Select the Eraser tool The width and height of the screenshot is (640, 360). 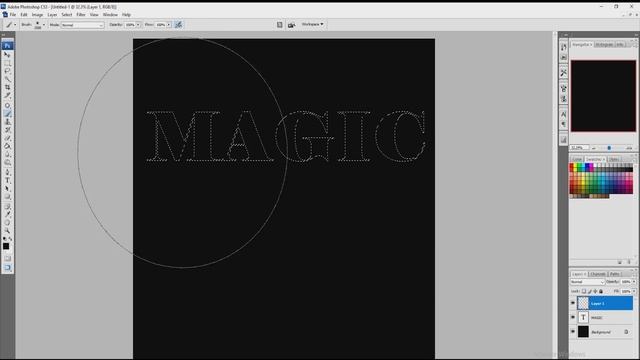tap(7, 138)
